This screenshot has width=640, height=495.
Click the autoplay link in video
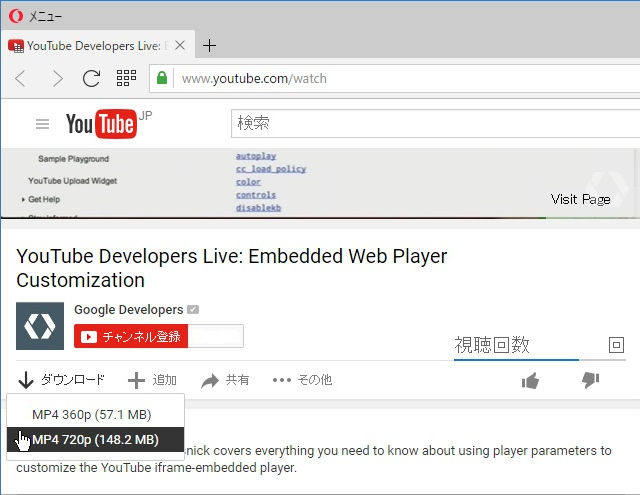point(256,156)
